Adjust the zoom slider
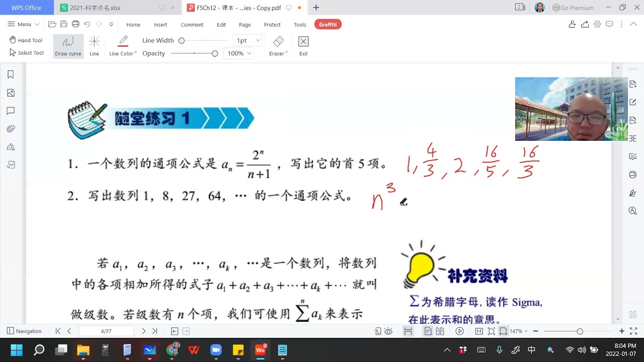Screen dimensions: 644x362 pyautogui.click(x=580, y=331)
